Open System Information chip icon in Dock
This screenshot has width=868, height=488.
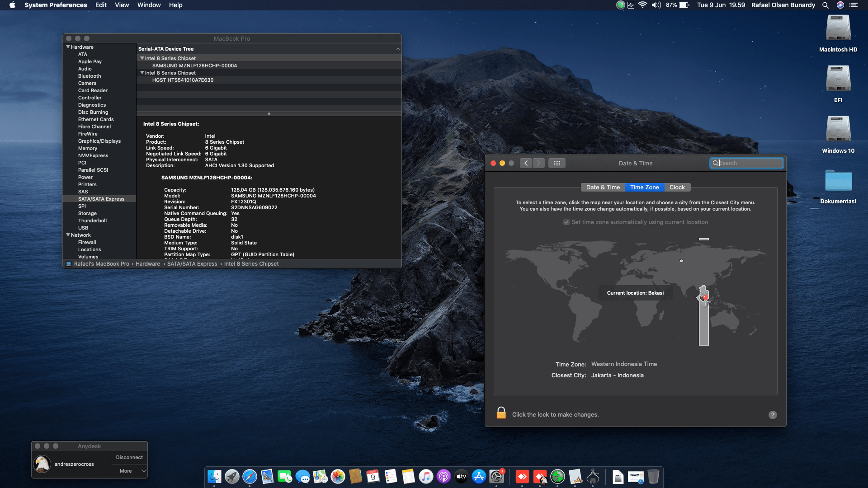click(593, 476)
